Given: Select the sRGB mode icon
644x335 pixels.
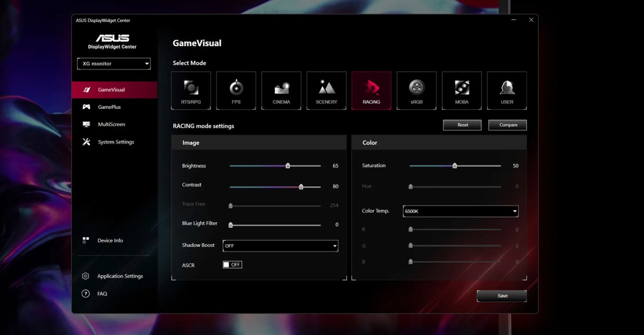Looking at the screenshot, I should pos(416,90).
